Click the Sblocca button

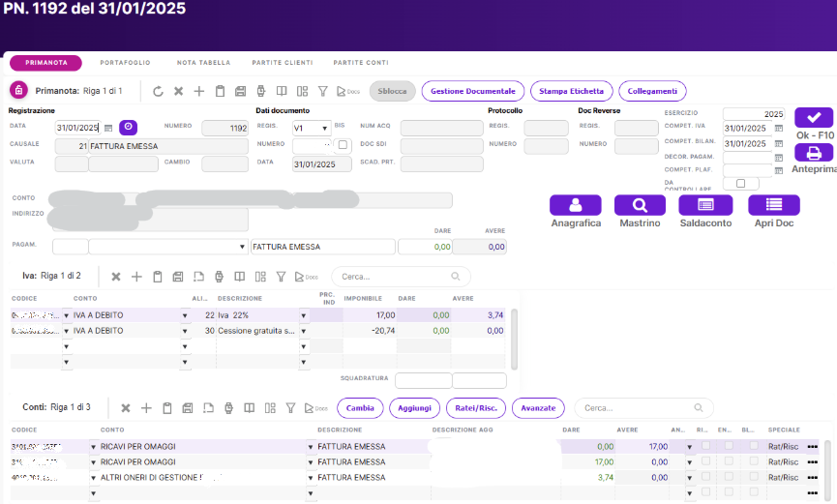coord(392,91)
